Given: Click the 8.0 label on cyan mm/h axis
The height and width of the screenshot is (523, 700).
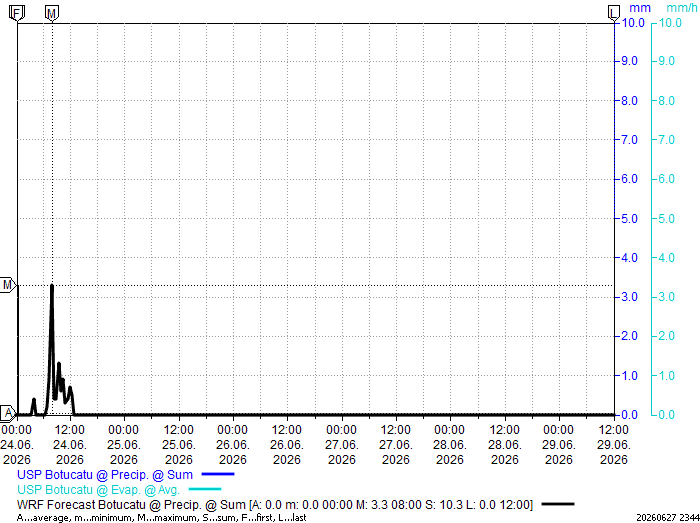Looking at the screenshot, I should pyautogui.click(x=667, y=101).
